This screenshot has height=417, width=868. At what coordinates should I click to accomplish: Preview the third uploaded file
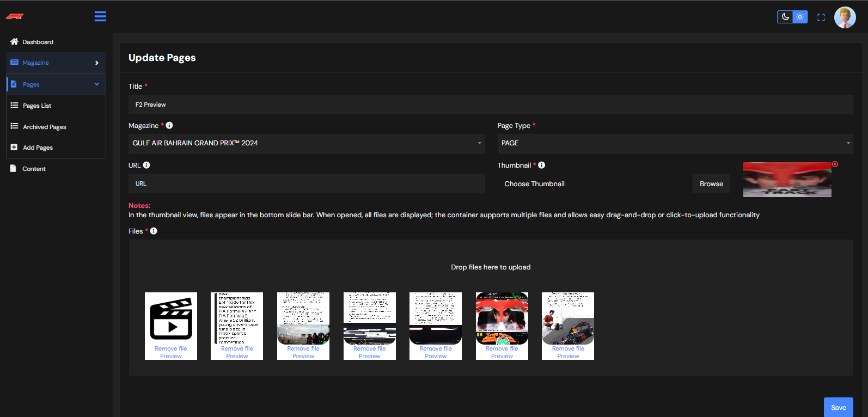[303, 357]
